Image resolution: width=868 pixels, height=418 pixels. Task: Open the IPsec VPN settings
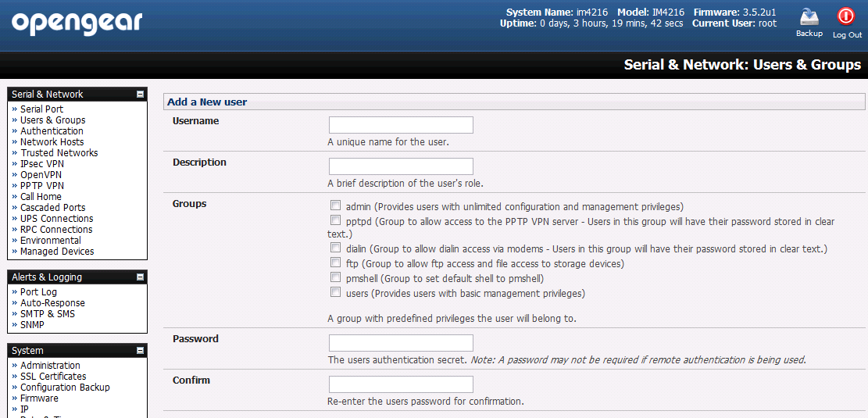click(42, 164)
